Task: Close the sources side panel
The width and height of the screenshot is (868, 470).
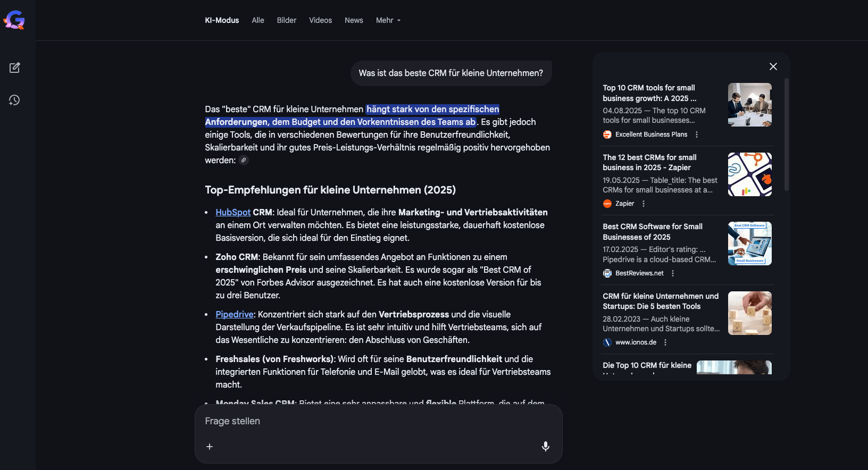Action: pyautogui.click(x=773, y=66)
